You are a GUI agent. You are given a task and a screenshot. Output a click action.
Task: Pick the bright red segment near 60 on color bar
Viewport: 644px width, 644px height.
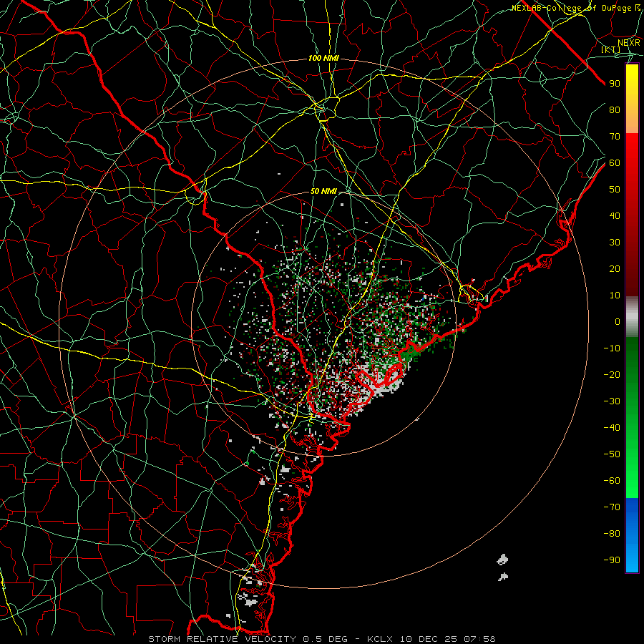point(632,153)
